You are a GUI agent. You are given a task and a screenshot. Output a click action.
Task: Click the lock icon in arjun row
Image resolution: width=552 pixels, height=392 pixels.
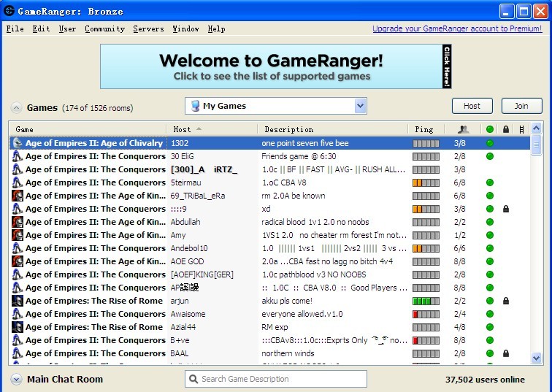click(506, 301)
